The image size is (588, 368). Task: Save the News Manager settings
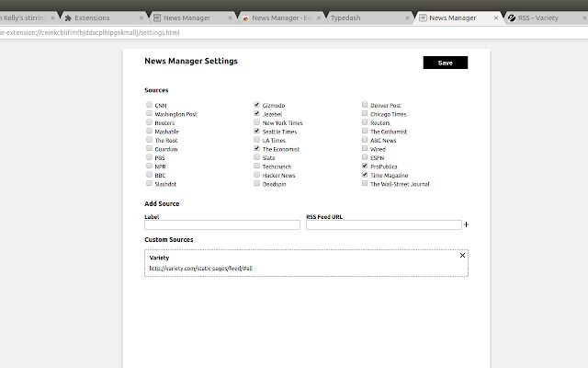coord(446,63)
